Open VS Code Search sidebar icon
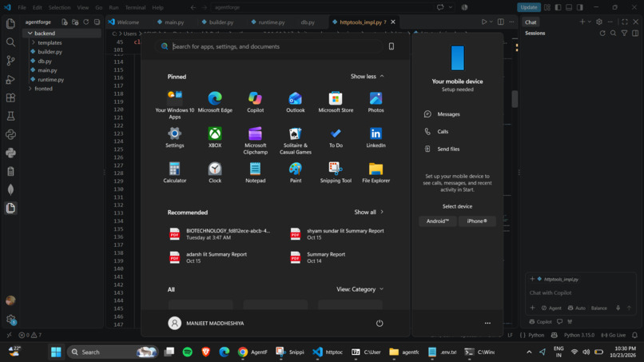This screenshot has width=644, height=362. pos(10,42)
